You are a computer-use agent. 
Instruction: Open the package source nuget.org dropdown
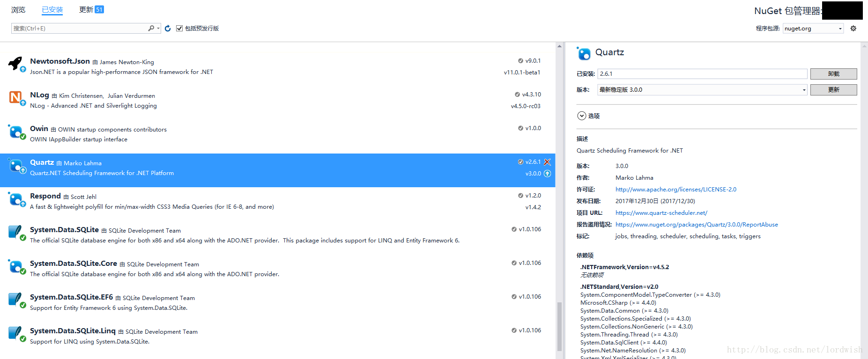(x=813, y=29)
